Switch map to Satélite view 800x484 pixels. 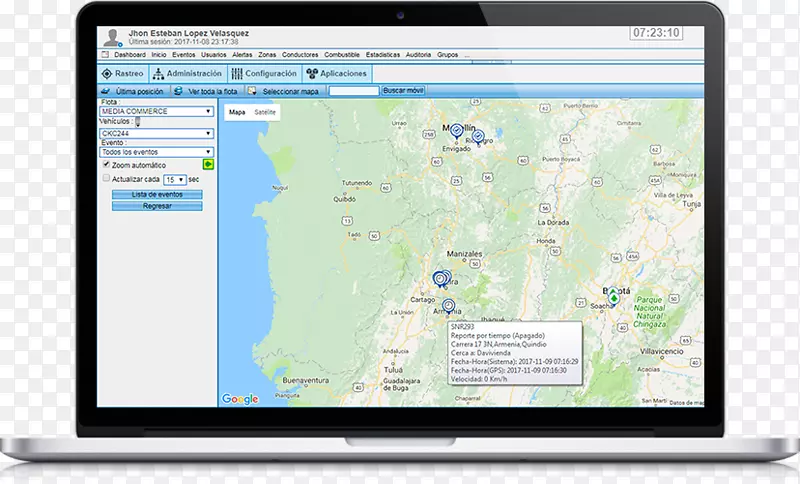(265, 113)
